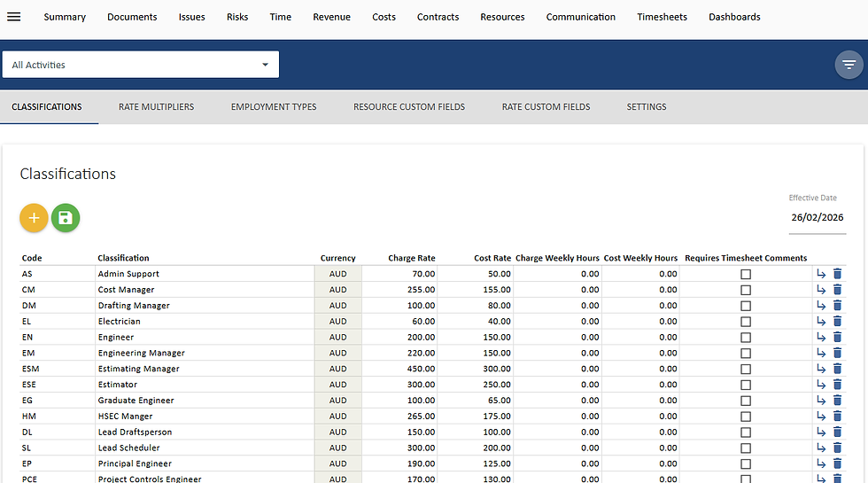The image size is (868, 483).
Task: Edit the Estimating Manager charge rate 450.00
Action: pyautogui.click(x=399, y=369)
